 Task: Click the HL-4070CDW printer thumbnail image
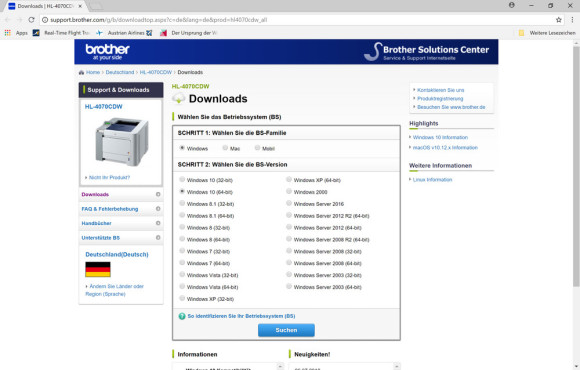point(122,142)
